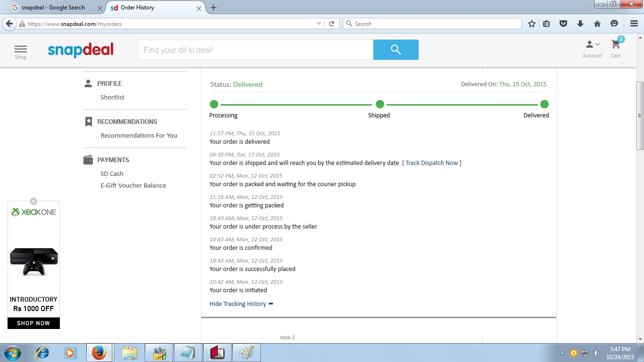Click 'Your order is getting packed' text

(x=247, y=205)
